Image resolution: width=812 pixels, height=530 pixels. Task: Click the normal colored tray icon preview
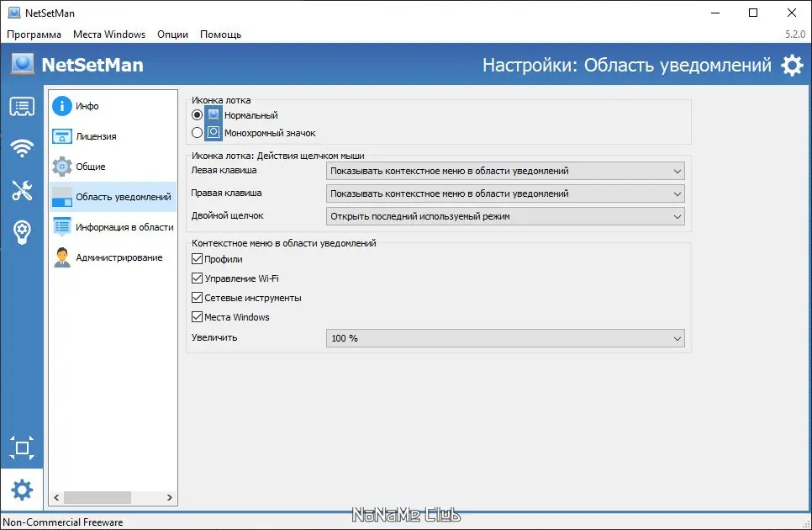[x=214, y=114]
